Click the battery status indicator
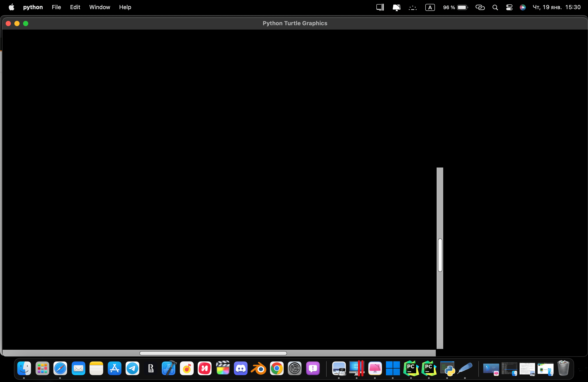Screen dimensions: 588x382 456,7
